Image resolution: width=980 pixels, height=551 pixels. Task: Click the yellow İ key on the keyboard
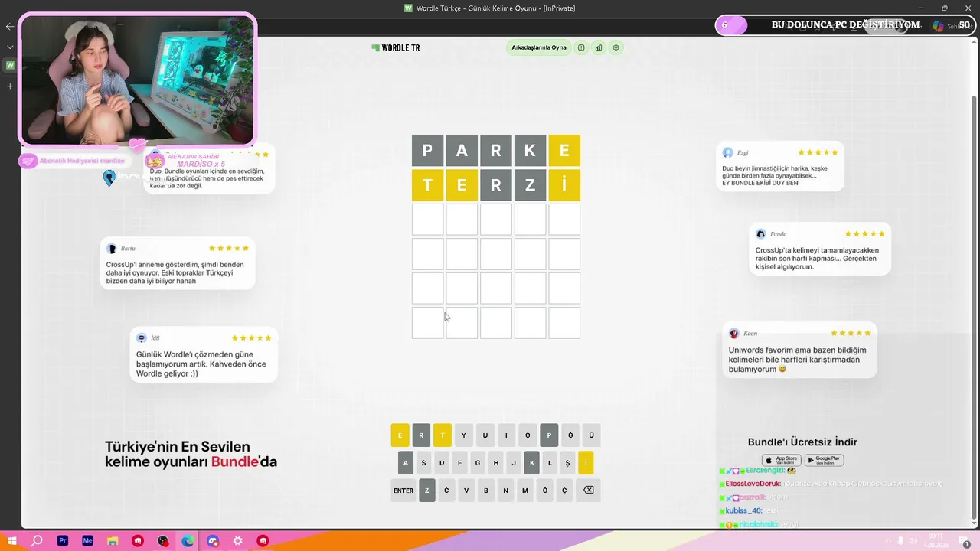coord(586,463)
